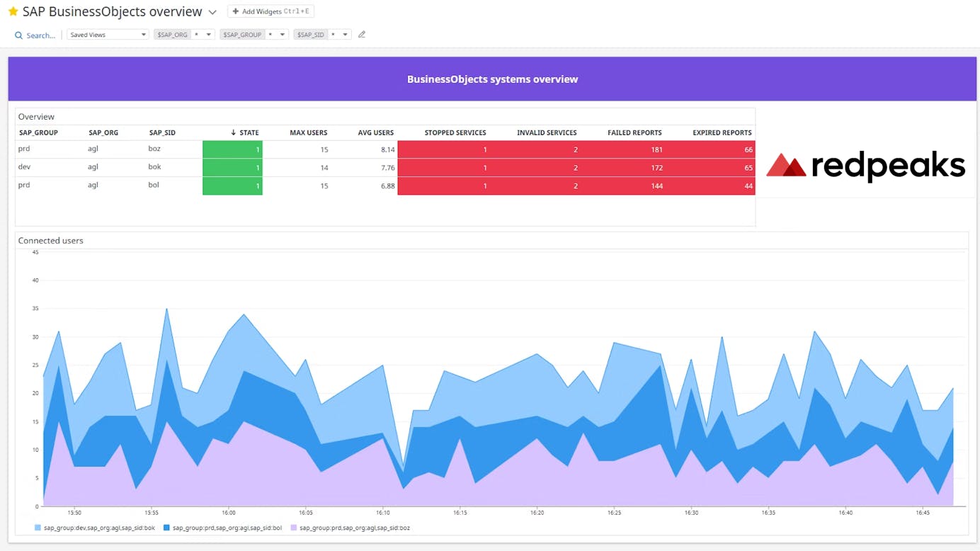Image resolution: width=980 pixels, height=551 pixels.
Task: Open the dashboard title chevron menu
Action: 212,11
